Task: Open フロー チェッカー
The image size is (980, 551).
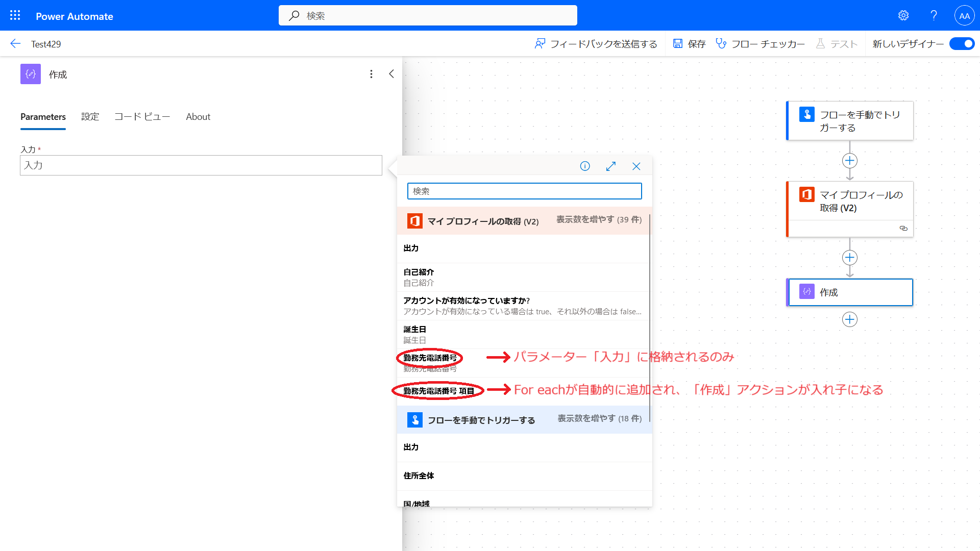Action: pyautogui.click(x=760, y=44)
